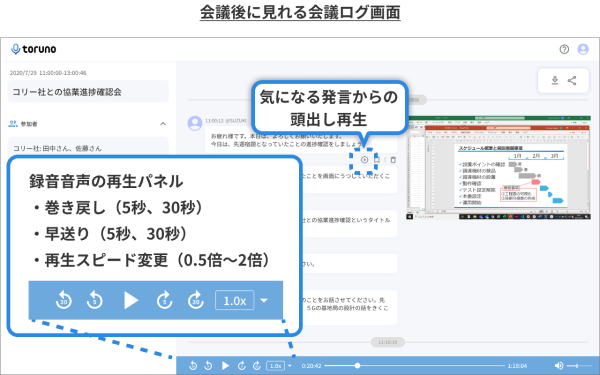Adjust the volume slider
The image size is (600, 375).
578,366
